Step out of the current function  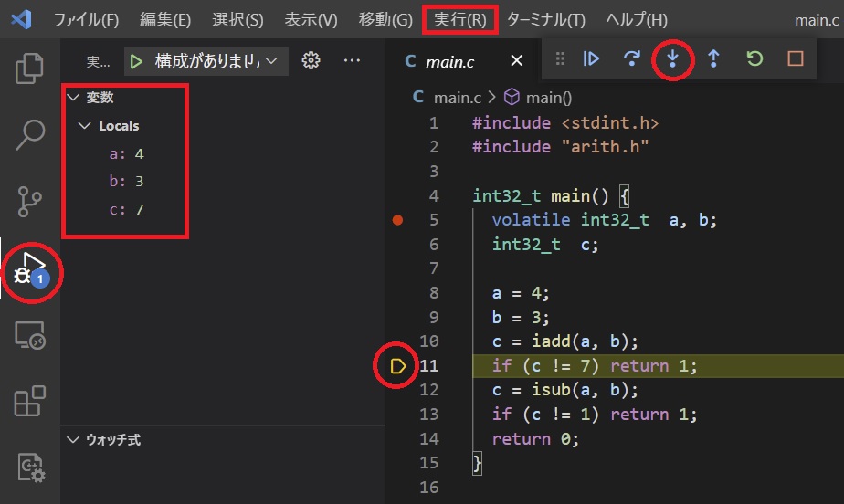tap(713, 58)
